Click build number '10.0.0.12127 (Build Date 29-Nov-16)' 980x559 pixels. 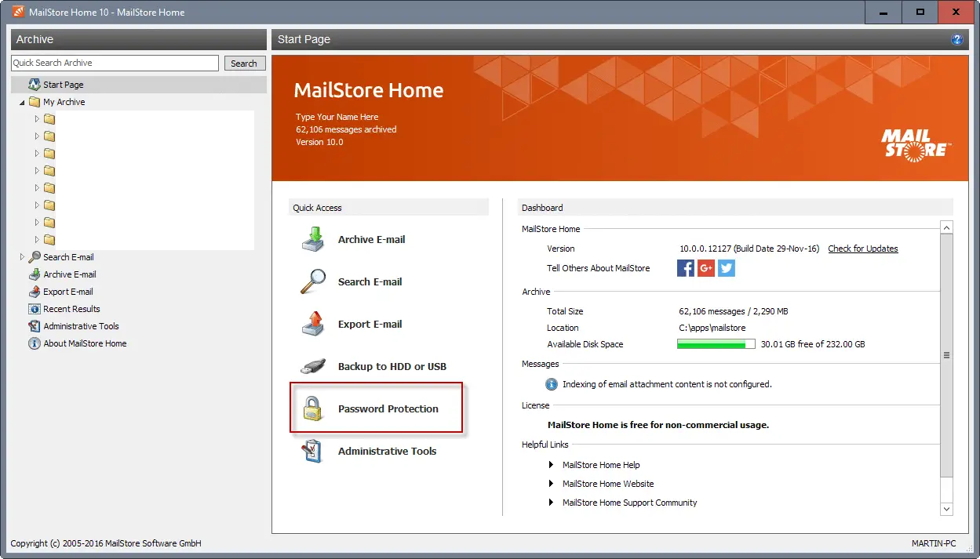point(749,249)
